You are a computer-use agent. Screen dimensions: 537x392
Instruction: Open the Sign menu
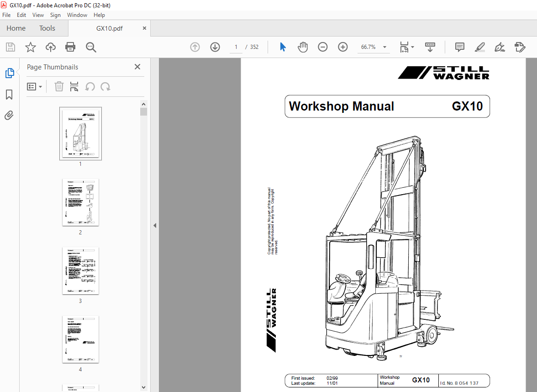click(55, 15)
